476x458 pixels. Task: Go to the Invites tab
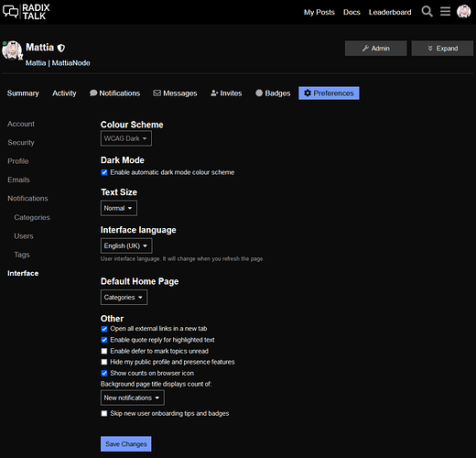click(x=226, y=93)
